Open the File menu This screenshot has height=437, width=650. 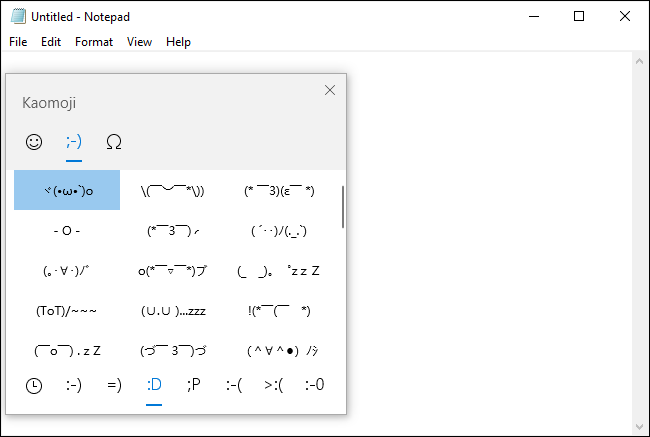tap(18, 42)
